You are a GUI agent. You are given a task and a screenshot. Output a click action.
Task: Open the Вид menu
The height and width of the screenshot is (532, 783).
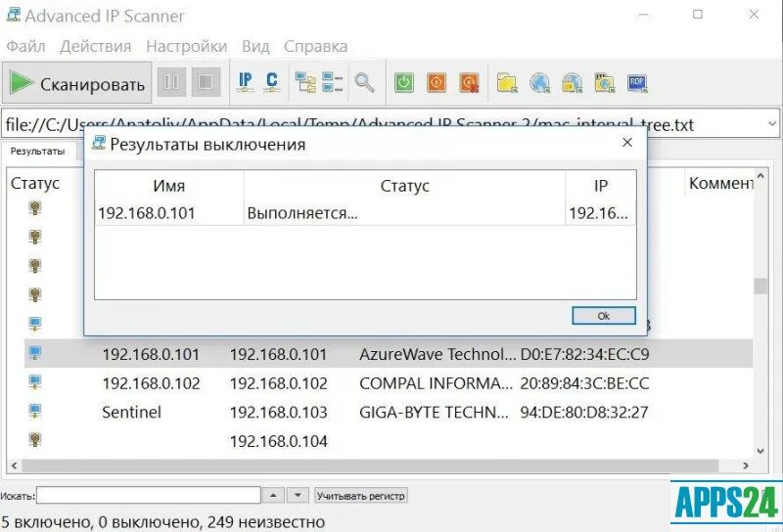[255, 46]
